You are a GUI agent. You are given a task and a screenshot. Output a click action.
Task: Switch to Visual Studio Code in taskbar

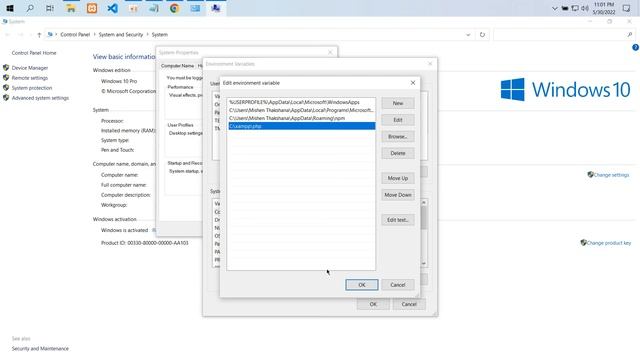(x=113, y=8)
